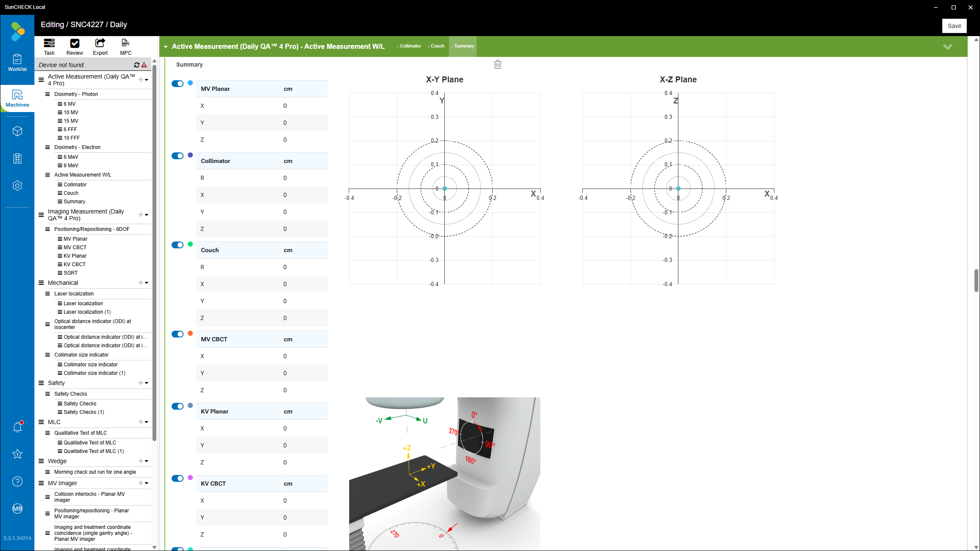Click the Save button
The width and height of the screenshot is (980, 551).
click(x=954, y=26)
